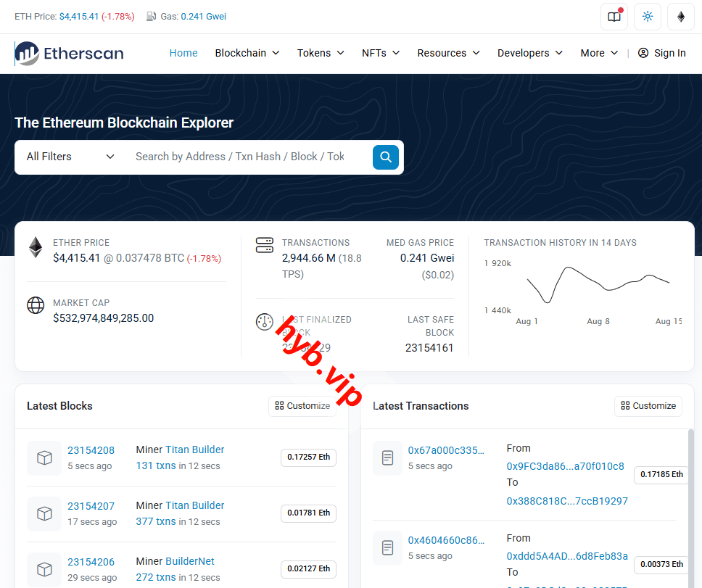Screen dimensions: 702x588
Task: Open block number 23154207 link
Action: click(91, 505)
